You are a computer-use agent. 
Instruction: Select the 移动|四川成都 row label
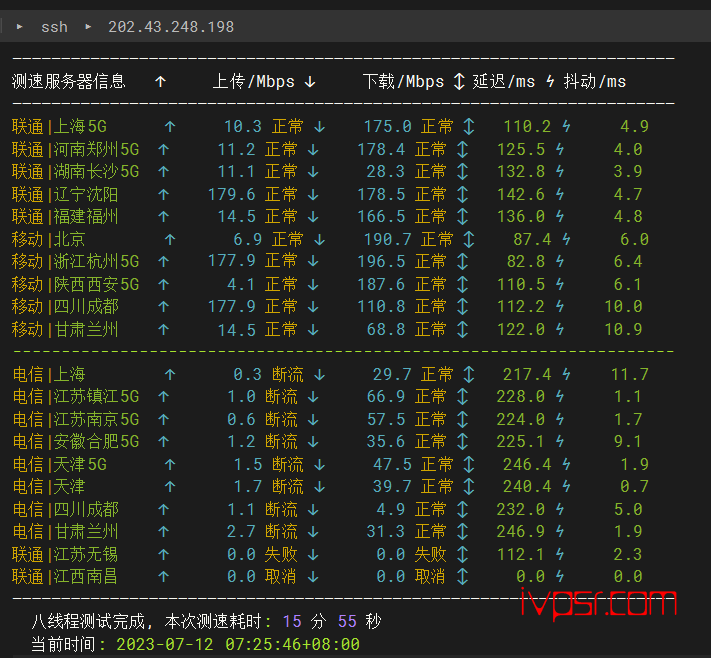pyautogui.click(x=65, y=307)
